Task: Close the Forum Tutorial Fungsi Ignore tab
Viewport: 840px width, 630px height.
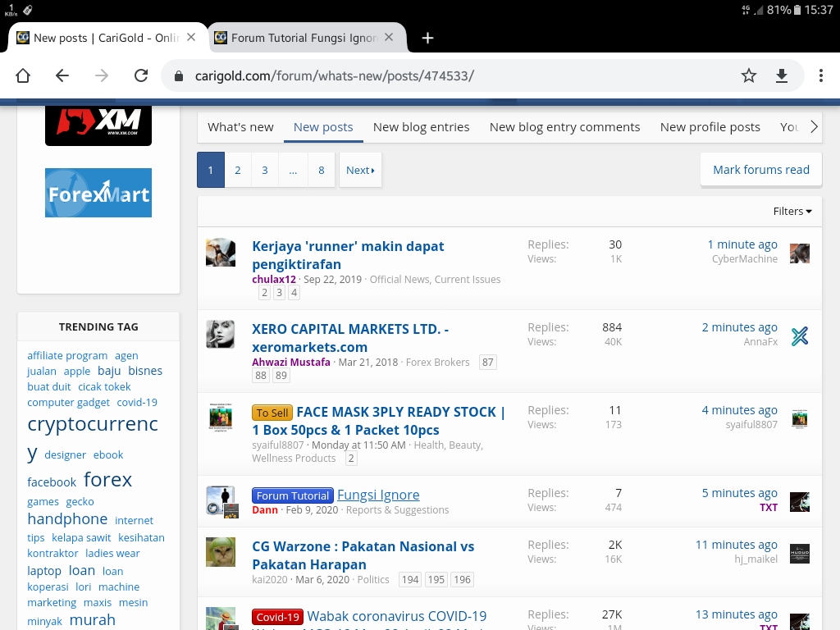Action: click(389, 37)
